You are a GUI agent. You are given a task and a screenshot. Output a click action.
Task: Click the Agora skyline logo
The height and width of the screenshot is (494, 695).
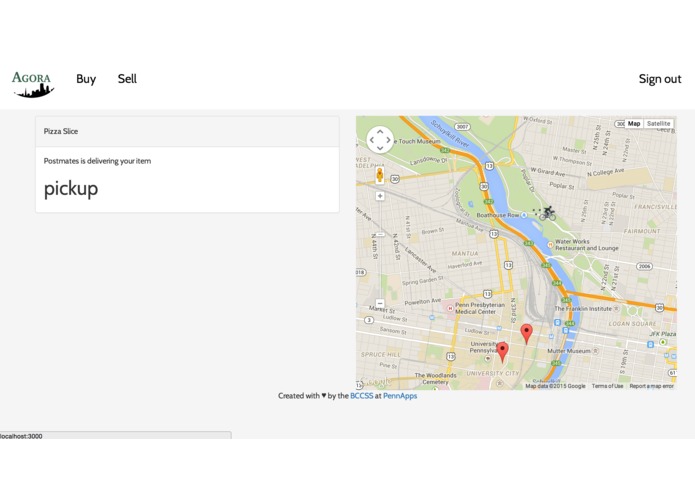33,84
